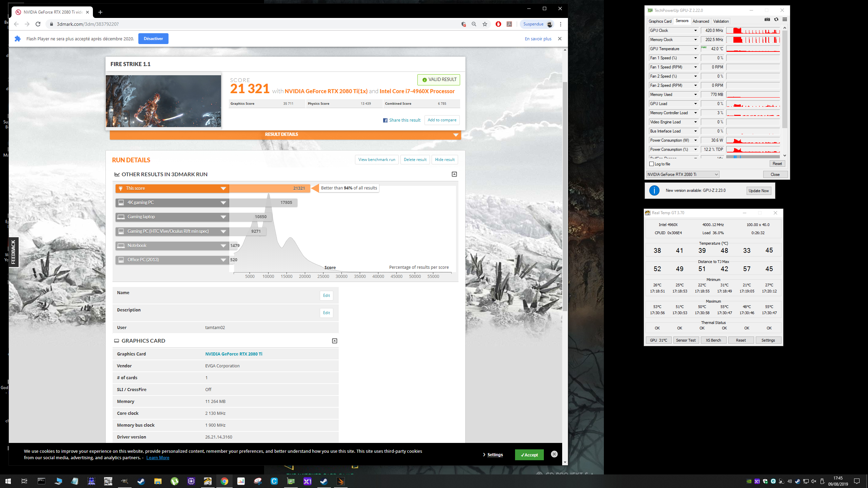Dismiss the cookie banner with round X
Screen dimensions: 868x488
554,454
